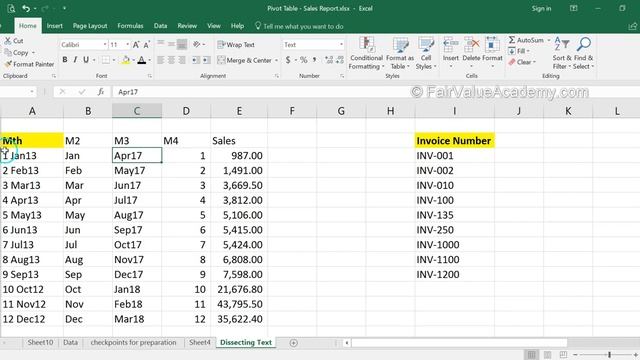Open Cell Styles gallery
This screenshot has height=360, width=640.
coord(426,53)
